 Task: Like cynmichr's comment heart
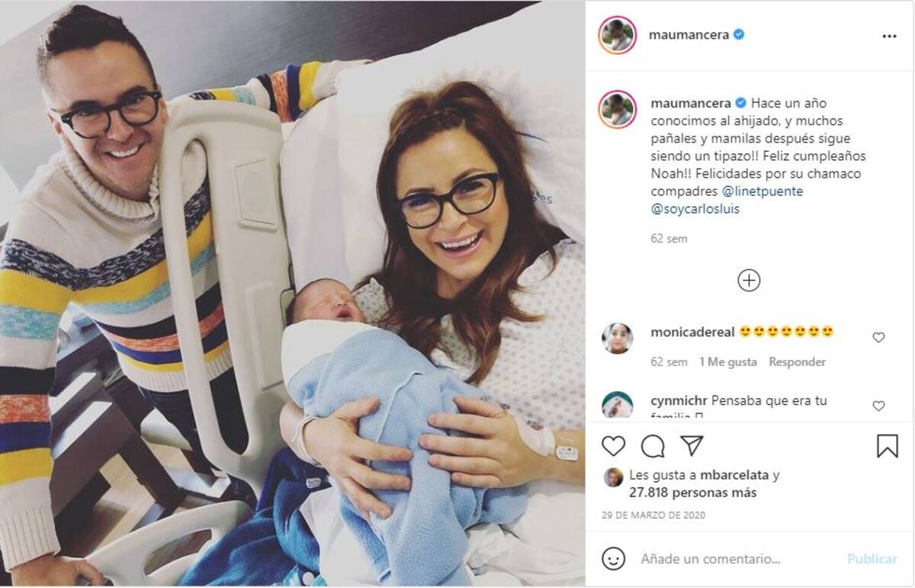point(878,406)
